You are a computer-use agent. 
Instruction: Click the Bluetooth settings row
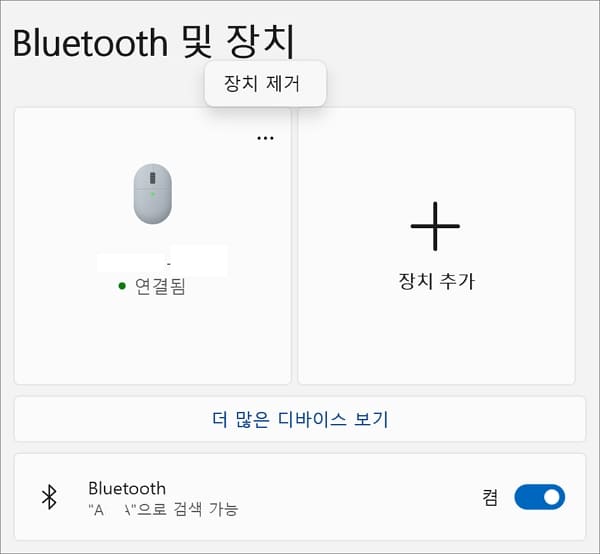click(x=300, y=497)
